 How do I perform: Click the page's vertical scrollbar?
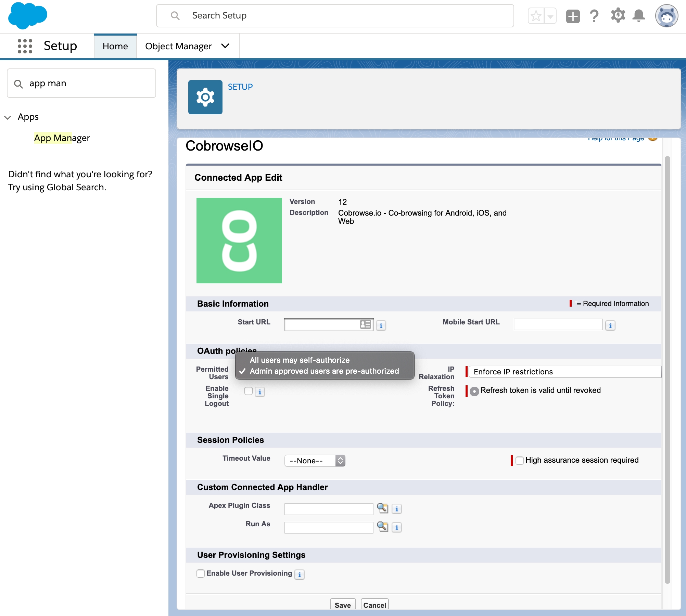coord(667,370)
